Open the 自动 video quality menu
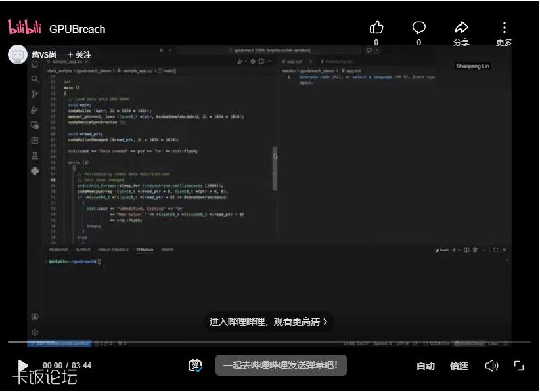 (426, 366)
